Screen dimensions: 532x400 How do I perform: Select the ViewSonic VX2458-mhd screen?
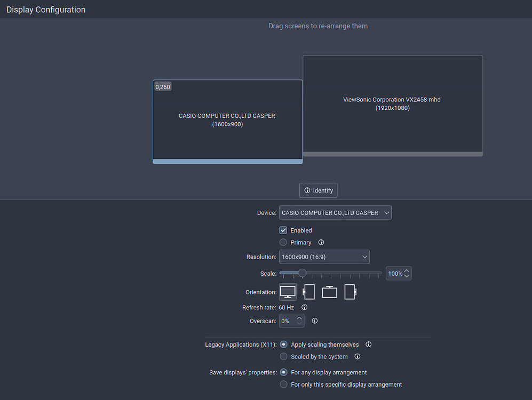tap(392, 105)
